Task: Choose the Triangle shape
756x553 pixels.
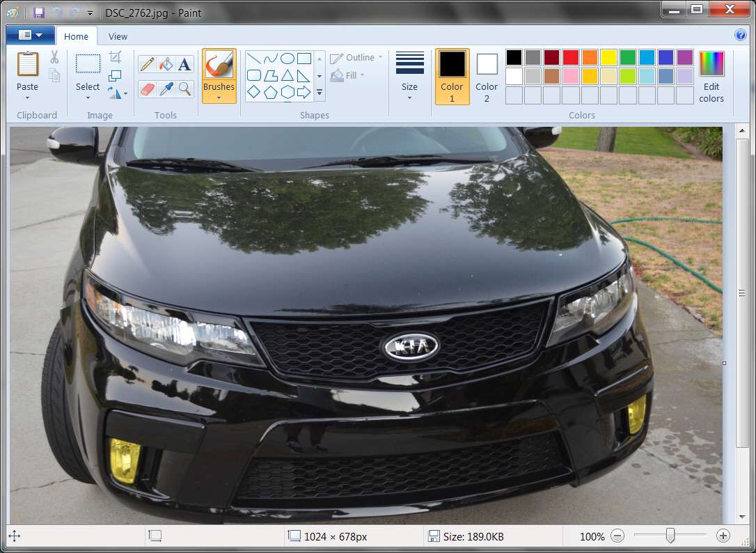Action: pyautogui.click(x=288, y=75)
